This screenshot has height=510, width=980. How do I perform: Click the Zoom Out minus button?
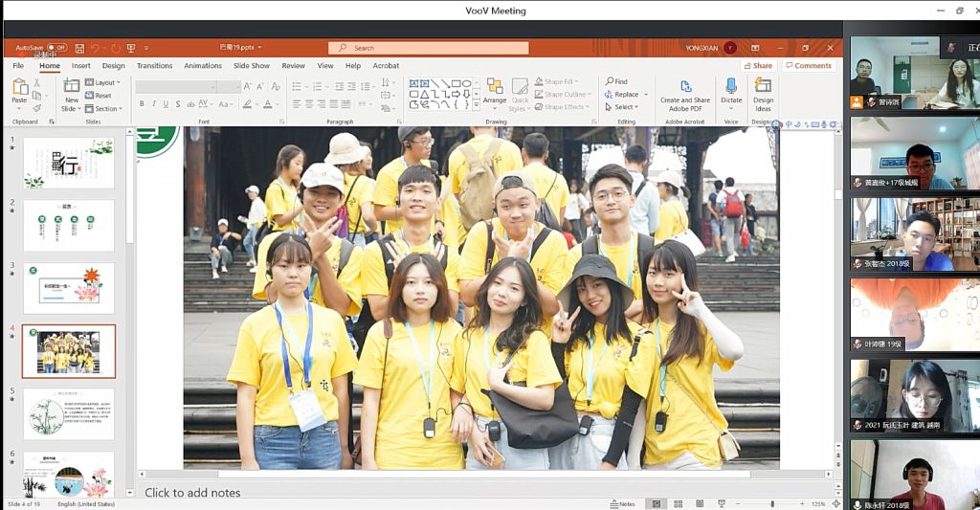click(x=738, y=503)
